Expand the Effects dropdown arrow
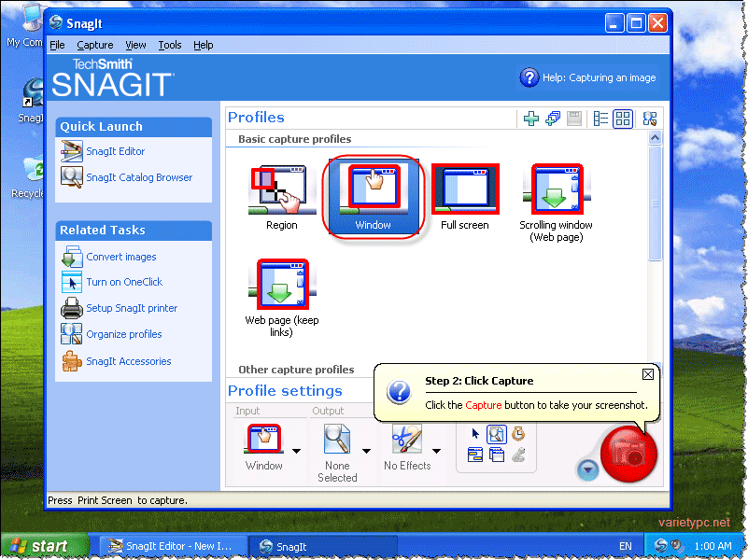This screenshot has height=560, width=748. pyautogui.click(x=436, y=451)
